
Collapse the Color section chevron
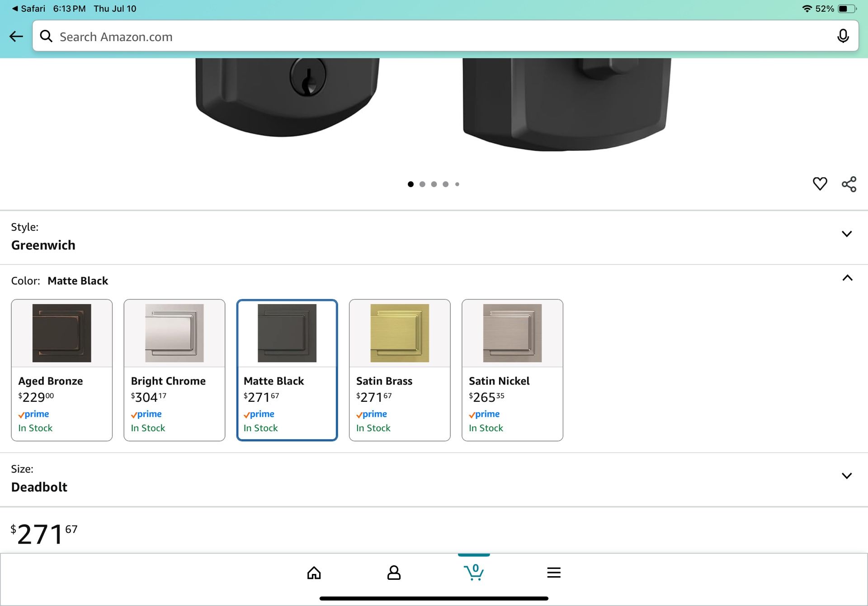[x=847, y=278]
